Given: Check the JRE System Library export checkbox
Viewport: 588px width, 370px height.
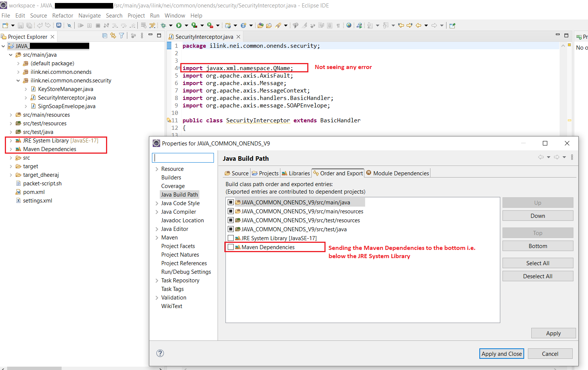Looking at the screenshot, I should 231,238.
